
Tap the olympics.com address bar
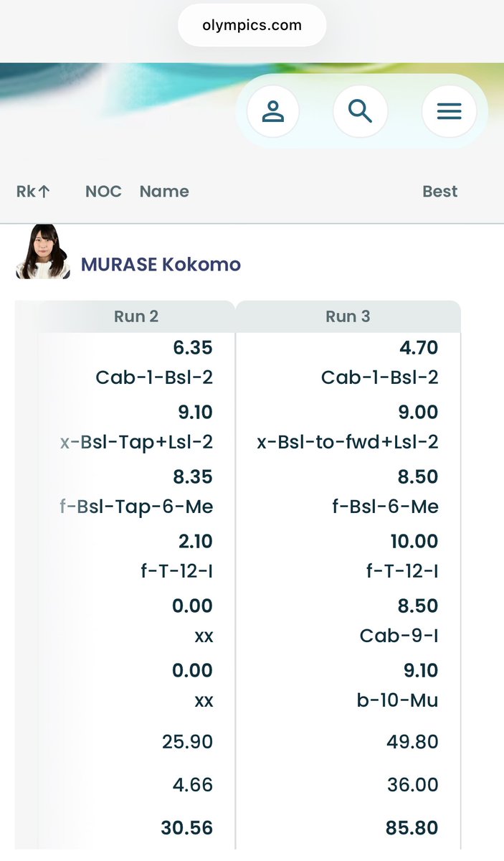pyautogui.click(x=252, y=26)
